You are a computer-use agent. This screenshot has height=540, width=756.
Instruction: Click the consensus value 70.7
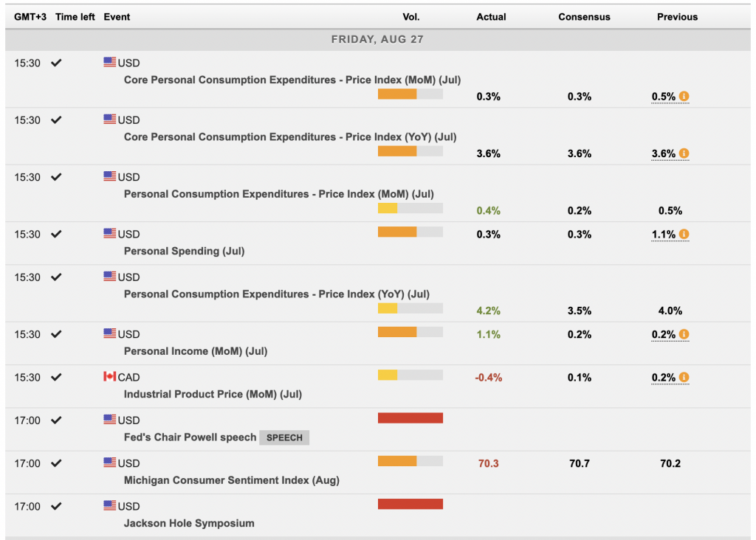pyautogui.click(x=580, y=463)
